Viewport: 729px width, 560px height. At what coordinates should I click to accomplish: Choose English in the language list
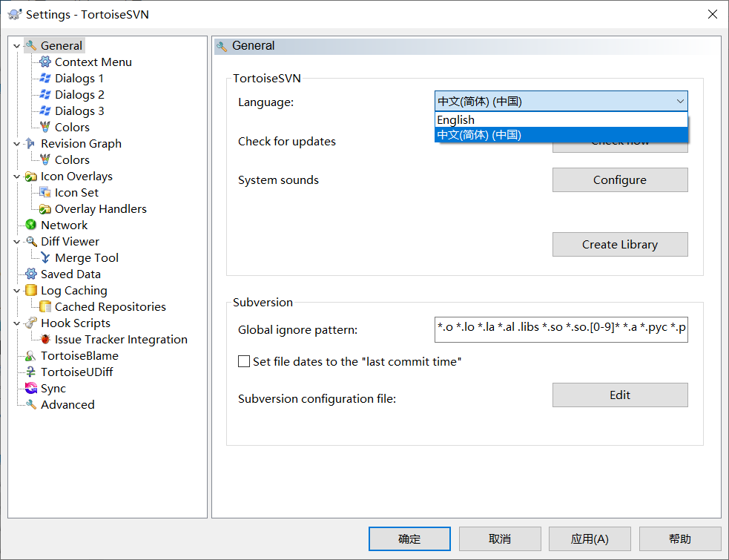coord(561,120)
